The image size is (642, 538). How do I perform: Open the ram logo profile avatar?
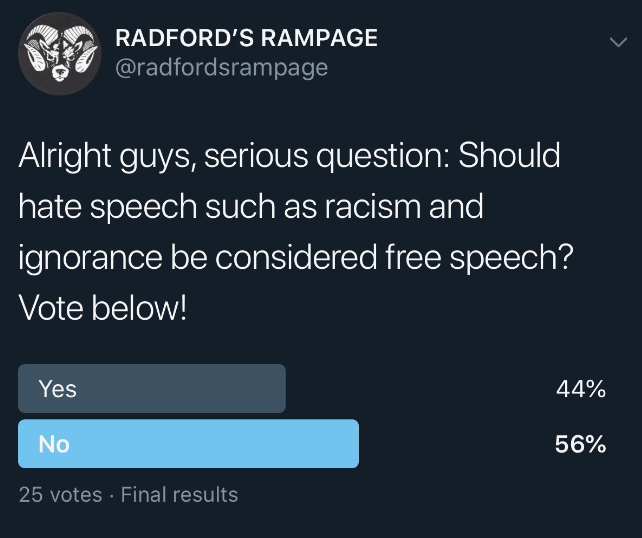(59, 54)
